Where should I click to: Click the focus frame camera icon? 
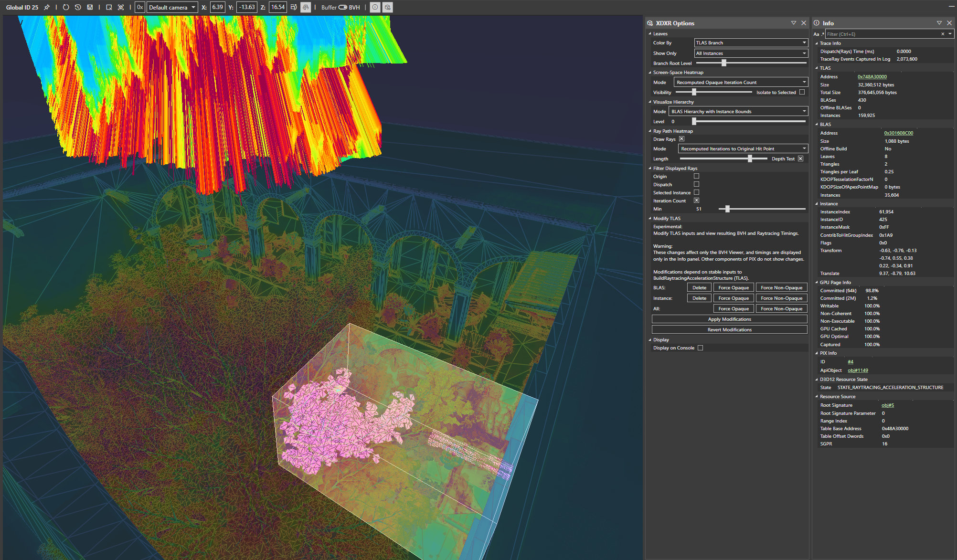coord(121,7)
